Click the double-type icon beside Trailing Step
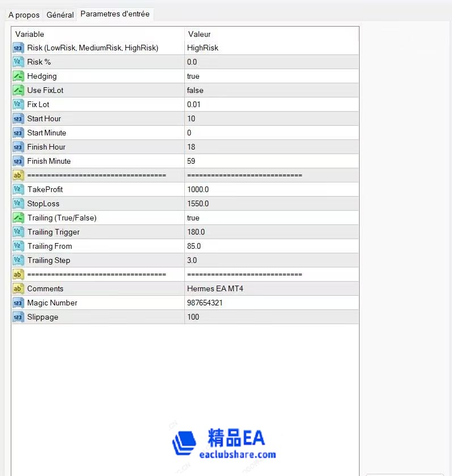Viewport: 452px width, 476px height. [x=18, y=261]
